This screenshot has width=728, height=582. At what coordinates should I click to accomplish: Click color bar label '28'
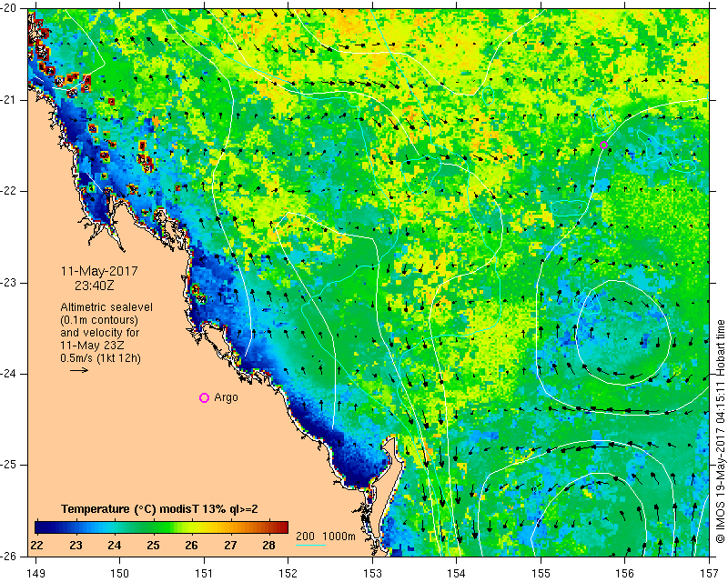(268, 546)
